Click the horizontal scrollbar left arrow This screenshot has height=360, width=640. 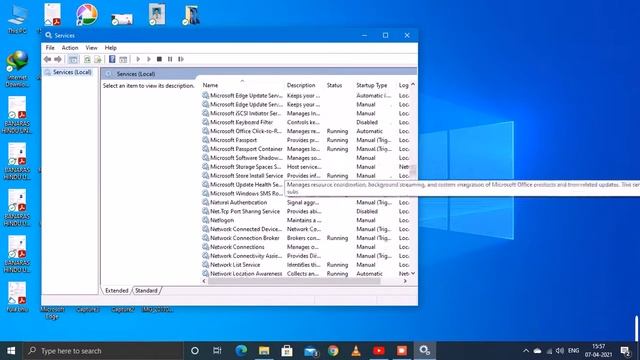click(x=204, y=281)
